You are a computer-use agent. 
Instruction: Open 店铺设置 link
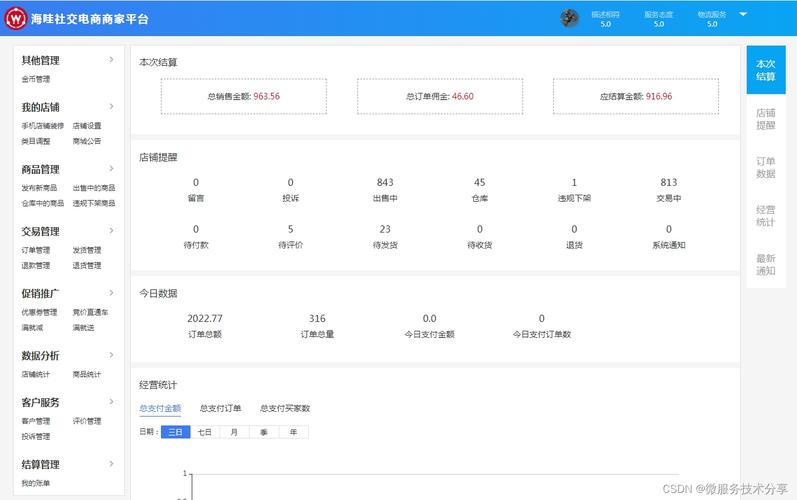(x=87, y=126)
